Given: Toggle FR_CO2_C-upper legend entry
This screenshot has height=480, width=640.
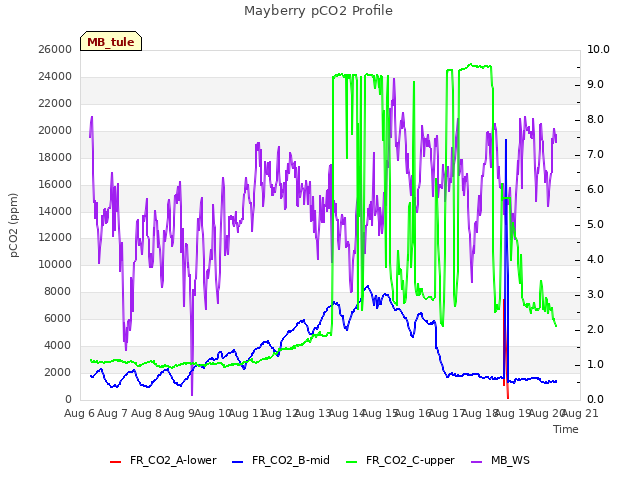Looking at the screenshot, I should coord(400,460).
